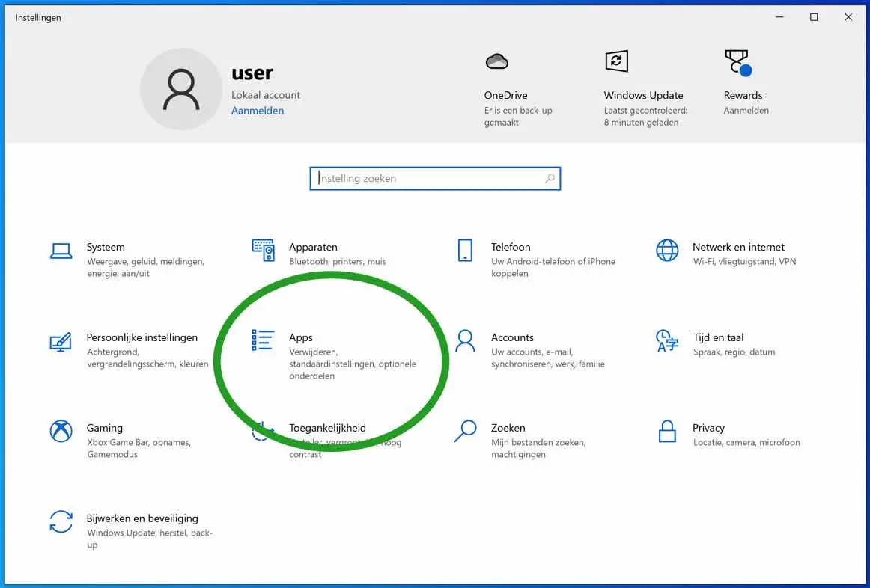Select the Netwerk en internet heading
Image resolution: width=870 pixels, height=588 pixels.
click(x=738, y=247)
